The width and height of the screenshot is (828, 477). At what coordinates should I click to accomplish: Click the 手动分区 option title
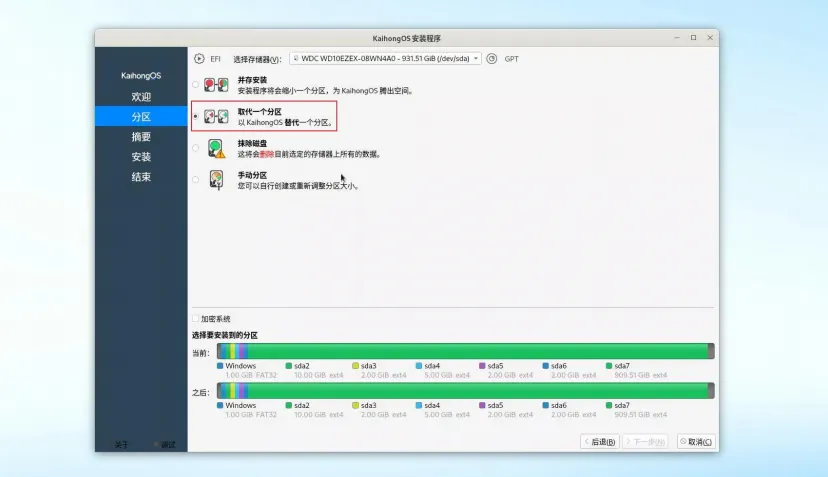[x=252, y=175]
